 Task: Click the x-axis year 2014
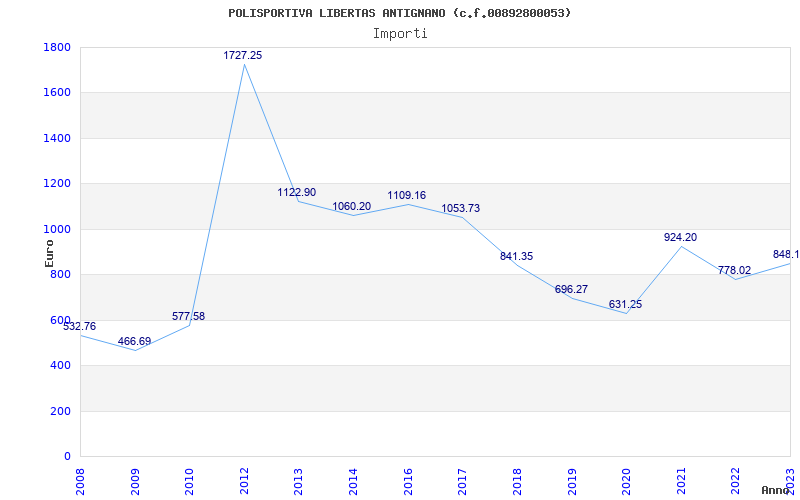[x=353, y=482]
